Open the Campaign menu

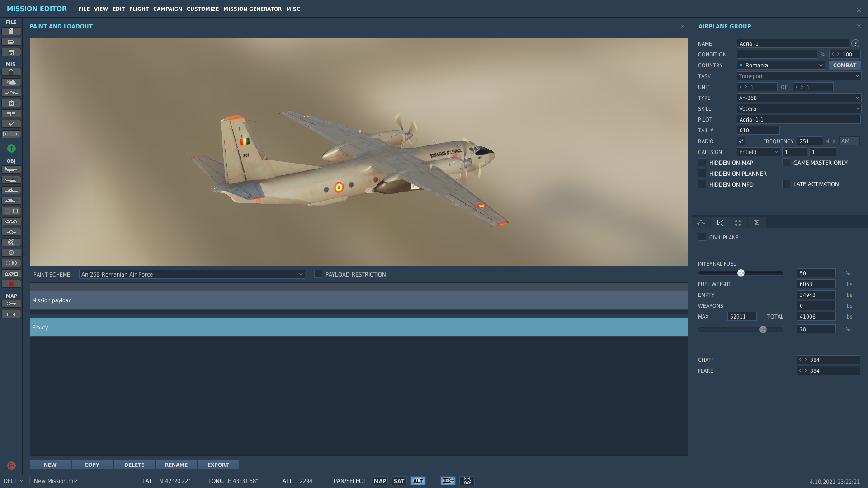(x=167, y=9)
